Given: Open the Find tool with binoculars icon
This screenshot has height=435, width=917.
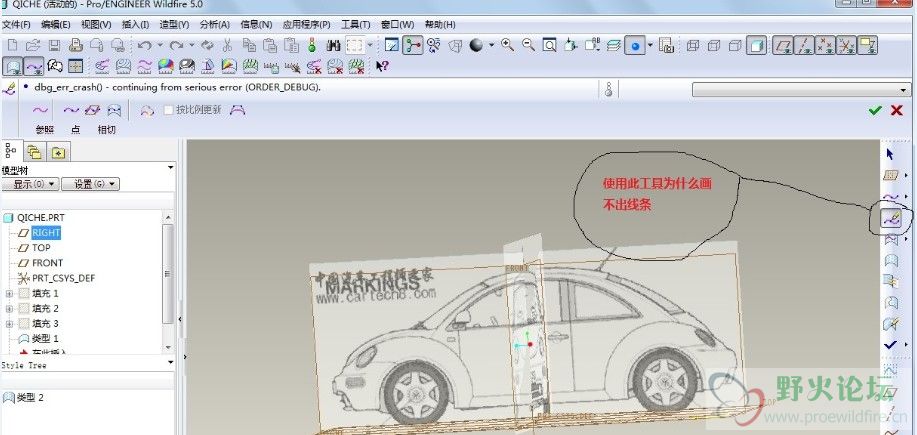Looking at the screenshot, I should click(333, 45).
